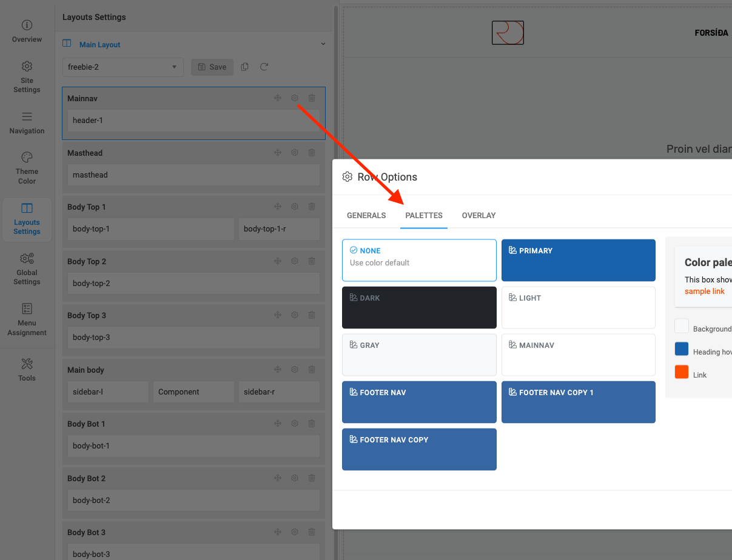Switch to the OVERLAY tab
This screenshot has height=560, width=732.
click(x=478, y=216)
